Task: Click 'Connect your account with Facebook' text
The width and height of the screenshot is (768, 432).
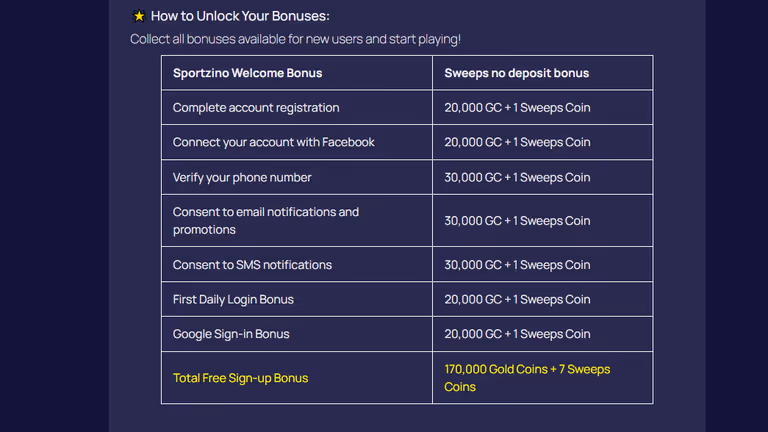Action: [273, 142]
